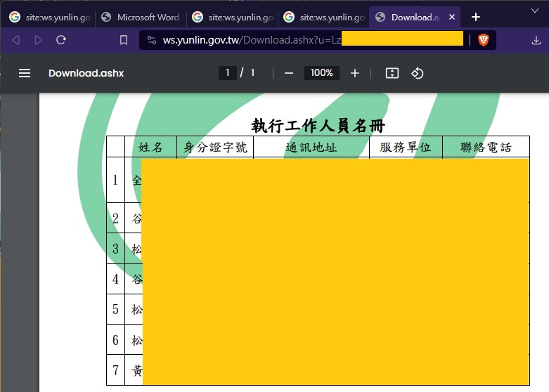Go forward to next page
The height and width of the screenshot is (392, 549).
[39, 40]
